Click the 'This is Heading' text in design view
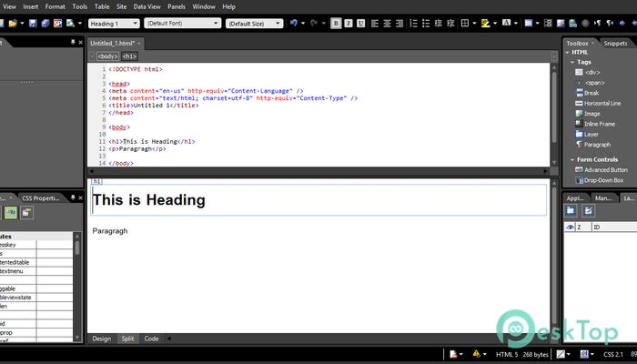The image size is (637, 364). (x=148, y=200)
